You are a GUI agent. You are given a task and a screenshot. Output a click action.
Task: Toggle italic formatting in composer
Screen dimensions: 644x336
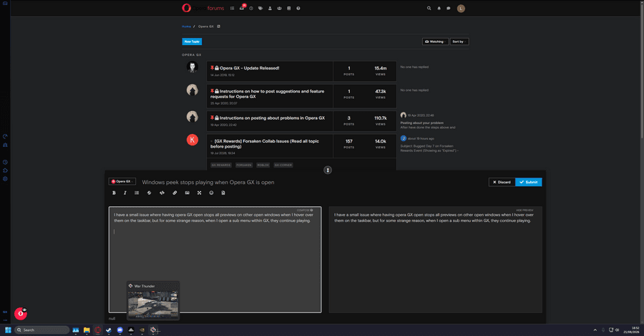click(x=125, y=193)
